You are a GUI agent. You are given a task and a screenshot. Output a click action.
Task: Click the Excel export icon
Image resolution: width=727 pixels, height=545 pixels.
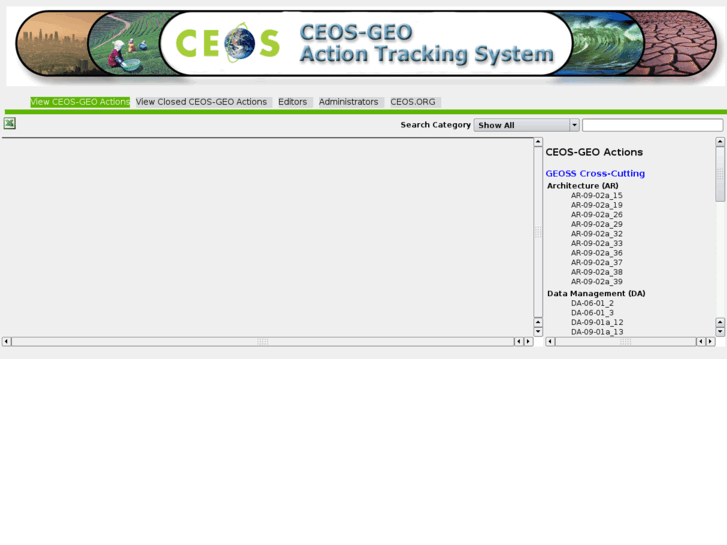(x=9, y=123)
